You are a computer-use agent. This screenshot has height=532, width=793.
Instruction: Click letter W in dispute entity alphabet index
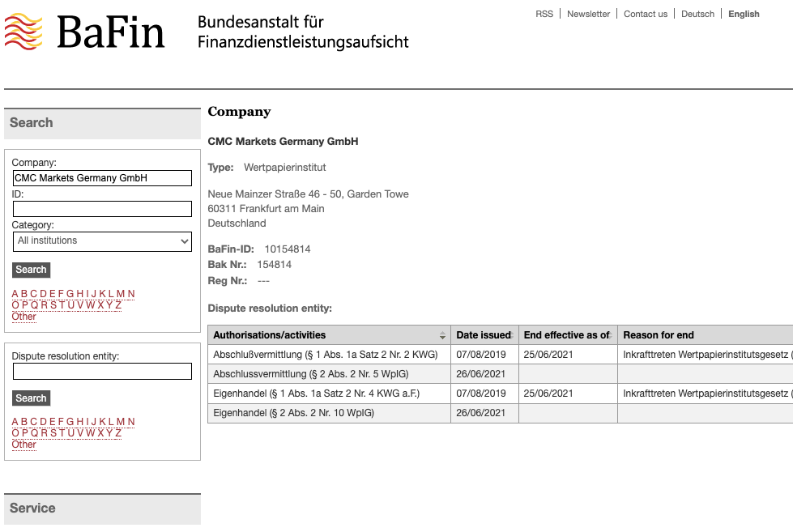91,433
